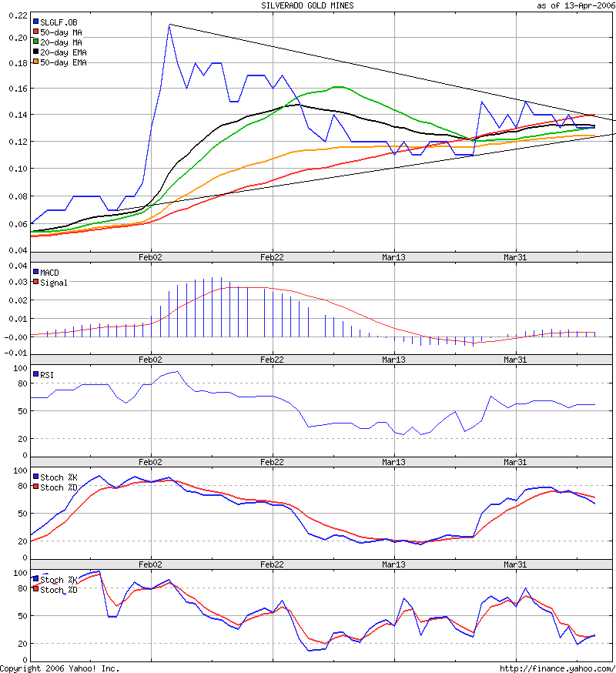The height and width of the screenshot is (673, 616).
Task: Click the Mar13 date label under the RSI panel
Action: tap(393, 462)
